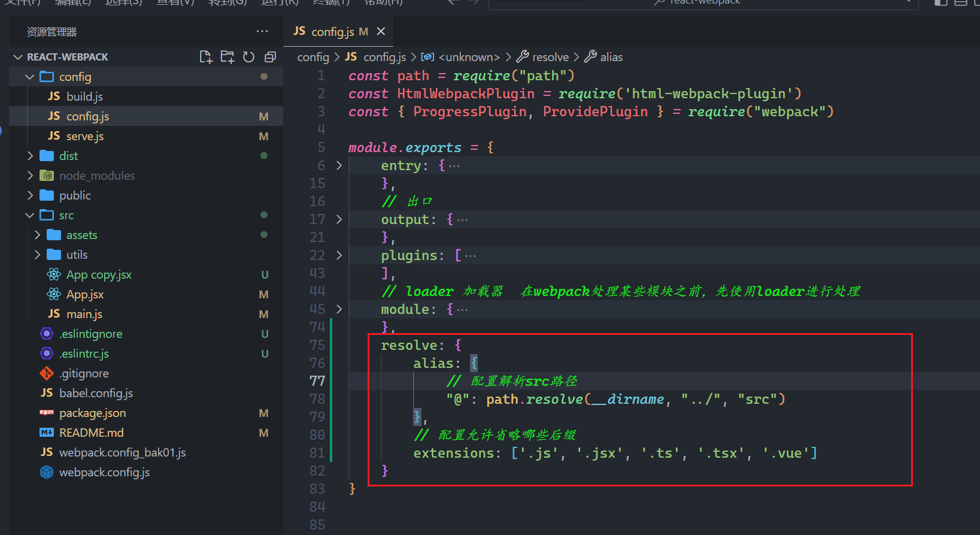
Task: Collapse the config folder
Action: (x=29, y=77)
